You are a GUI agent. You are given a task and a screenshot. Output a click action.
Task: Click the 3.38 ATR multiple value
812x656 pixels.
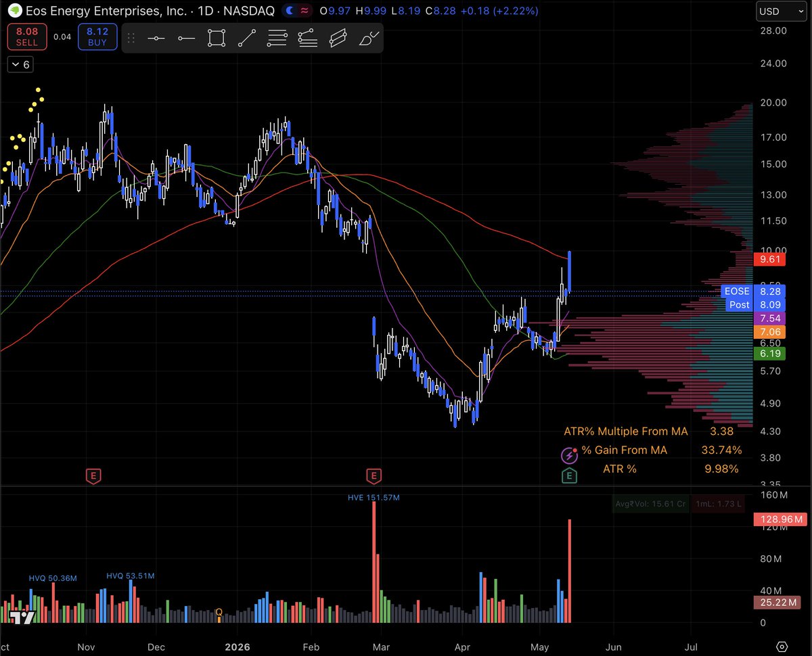point(720,431)
